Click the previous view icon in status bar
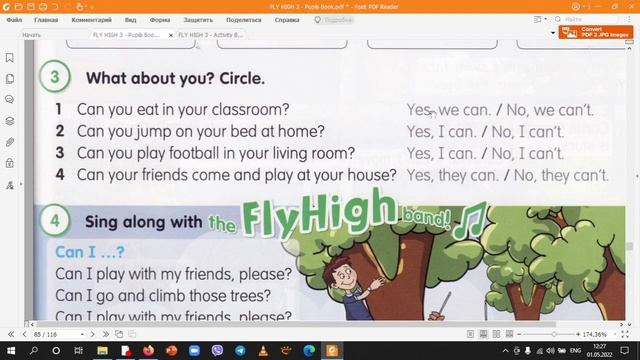The width and height of the screenshot is (640, 360). click(x=119, y=334)
